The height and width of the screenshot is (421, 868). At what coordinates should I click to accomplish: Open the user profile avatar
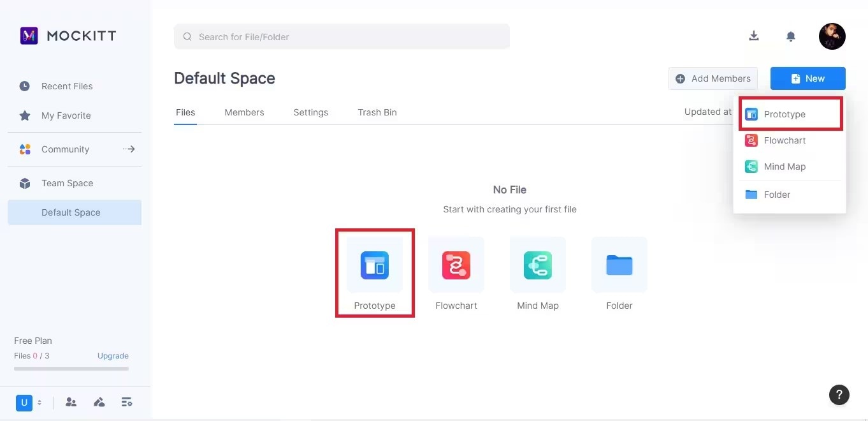(x=832, y=36)
